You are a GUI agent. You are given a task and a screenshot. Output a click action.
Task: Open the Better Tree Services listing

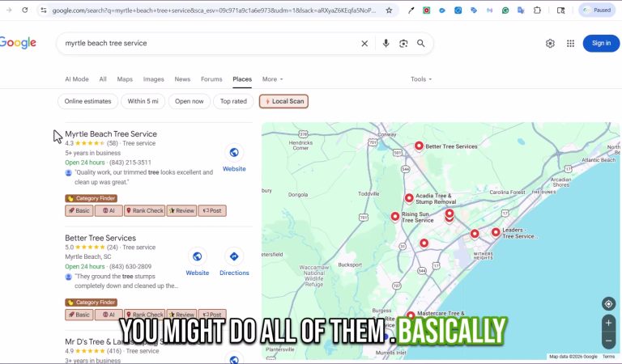[100, 238]
